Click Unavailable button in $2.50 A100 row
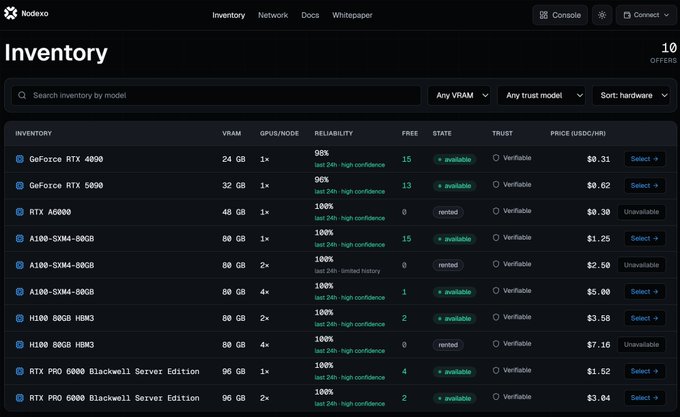Screen dimensions: 680x417 [641, 265]
